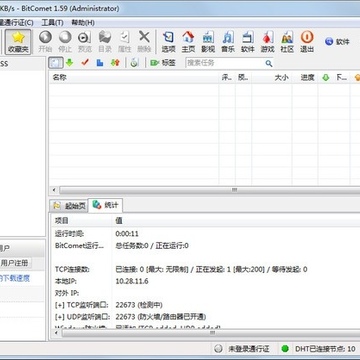The width and height of the screenshot is (360, 360).
Task: Click the up-down arrows active filter icon
Action: click(115, 63)
